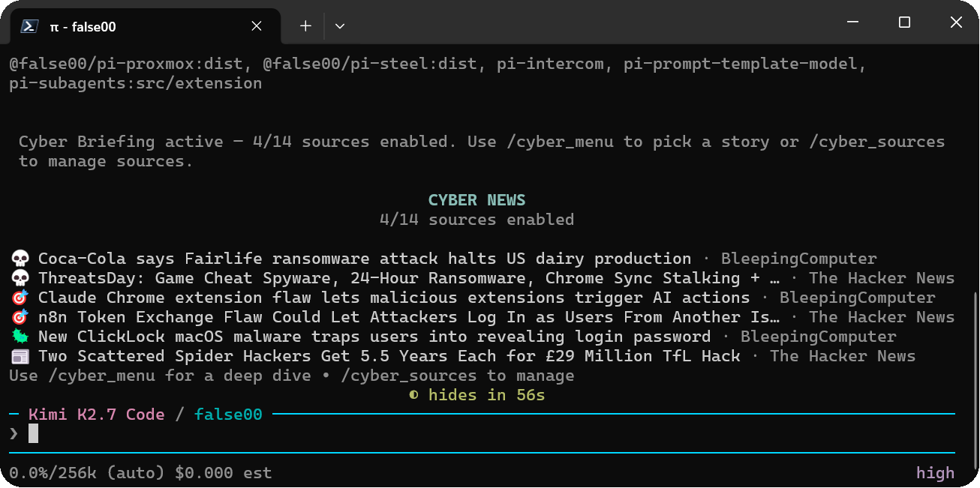Image resolution: width=980 pixels, height=488 pixels.
Task: Click the n8n Token Exchange Flaw headline
Action: [x=409, y=317]
